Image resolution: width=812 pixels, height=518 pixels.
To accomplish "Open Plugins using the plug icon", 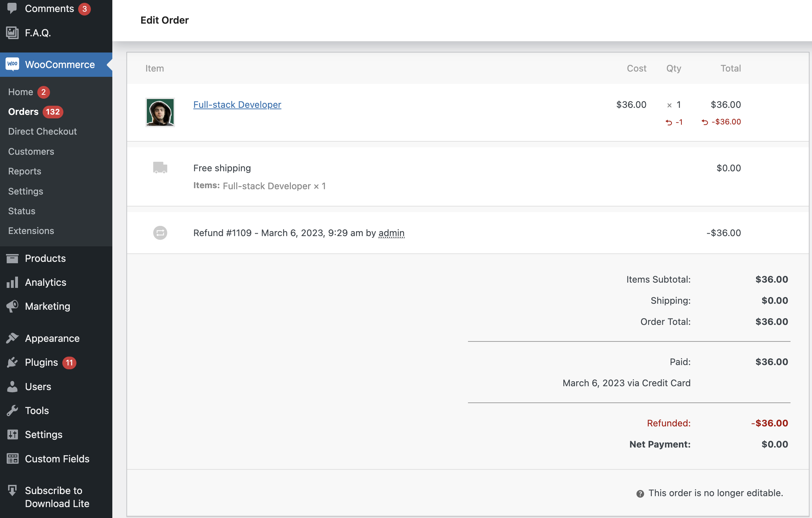I will click(x=13, y=362).
